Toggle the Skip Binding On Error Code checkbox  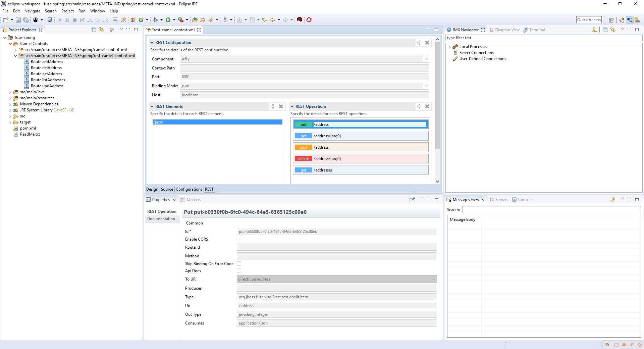[239, 264]
